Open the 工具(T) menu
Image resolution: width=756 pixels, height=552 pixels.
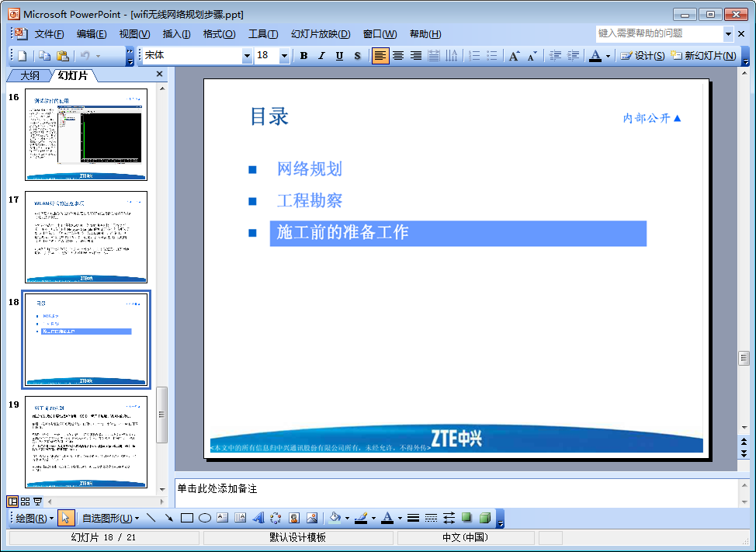[263, 34]
